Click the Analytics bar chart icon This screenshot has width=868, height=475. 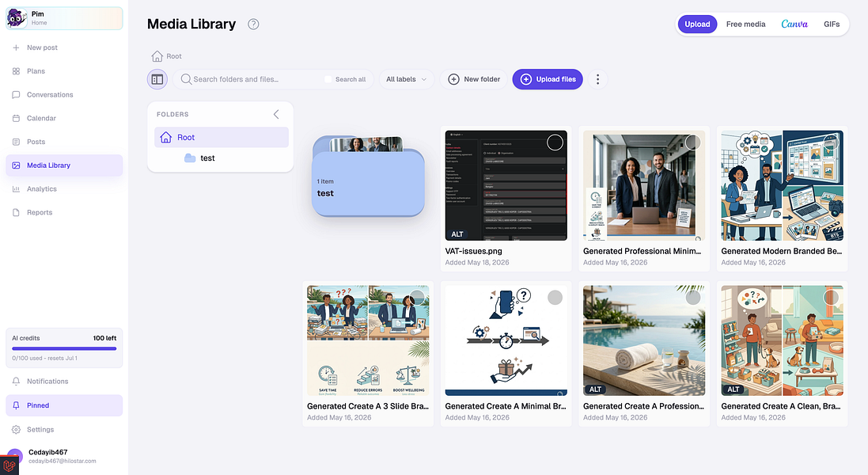point(16,188)
